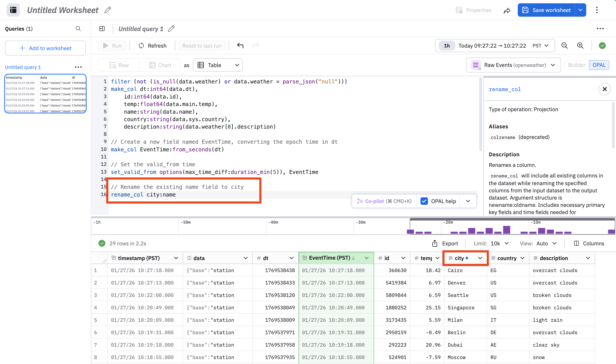The width and height of the screenshot is (616, 364).
Task: Open the worksheet three-dot menu
Action: click(597, 10)
